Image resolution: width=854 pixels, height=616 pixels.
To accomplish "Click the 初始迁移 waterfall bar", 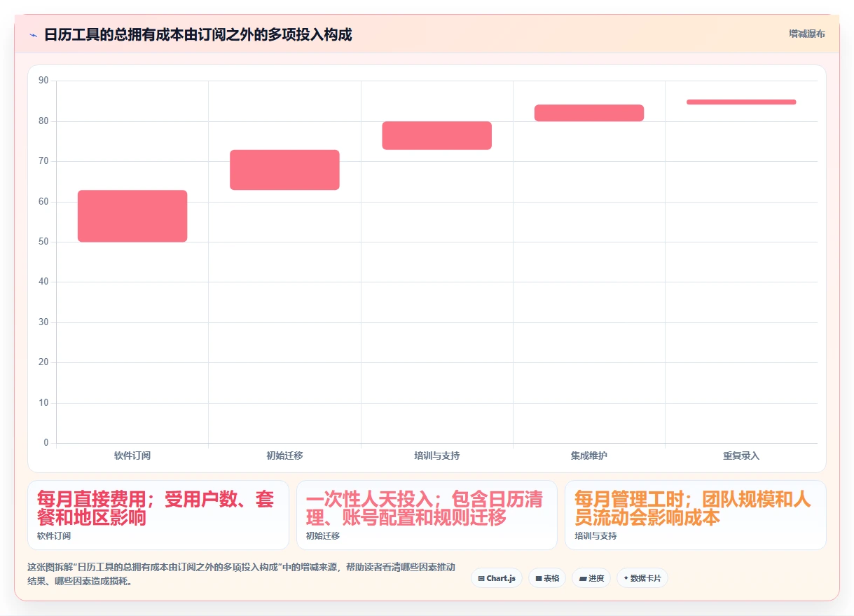I will [x=284, y=170].
